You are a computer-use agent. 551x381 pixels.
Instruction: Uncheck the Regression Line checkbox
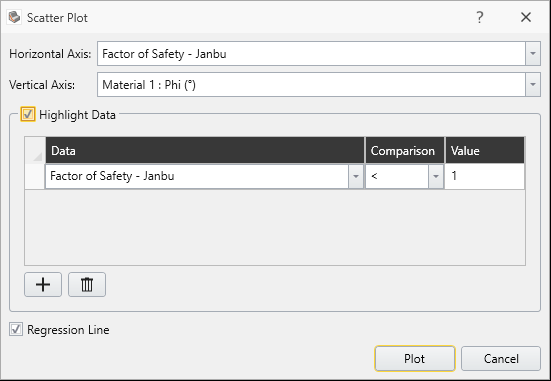pos(16,329)
